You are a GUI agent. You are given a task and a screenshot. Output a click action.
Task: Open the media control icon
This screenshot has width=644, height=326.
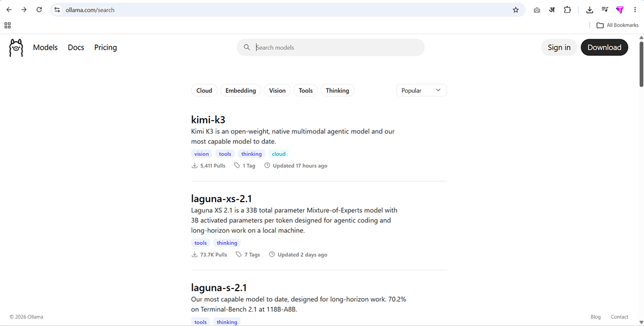coord(605,10)
